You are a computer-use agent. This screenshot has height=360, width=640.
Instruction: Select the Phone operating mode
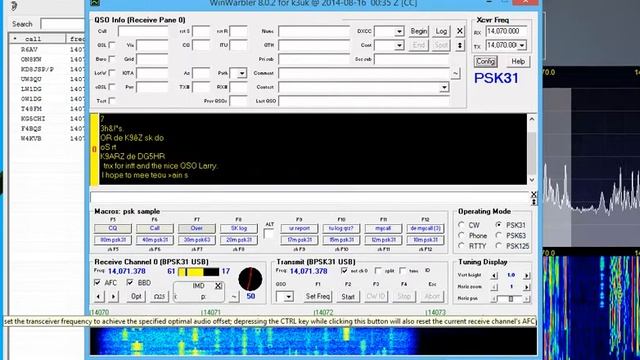pos(461,236)
